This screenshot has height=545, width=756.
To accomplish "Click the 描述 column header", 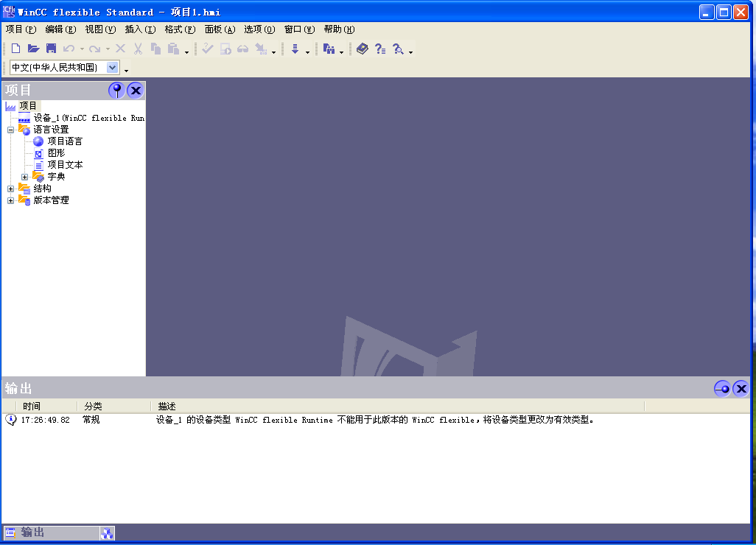I will coord(167,407).
